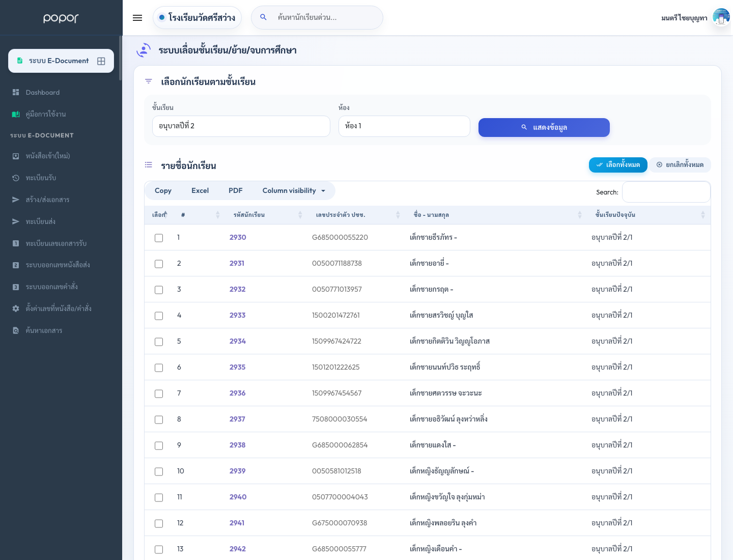Image resolution: width=733 pixels, height=560 pixels.
Task: Open the user manual book icon
Action: point(16,114)
